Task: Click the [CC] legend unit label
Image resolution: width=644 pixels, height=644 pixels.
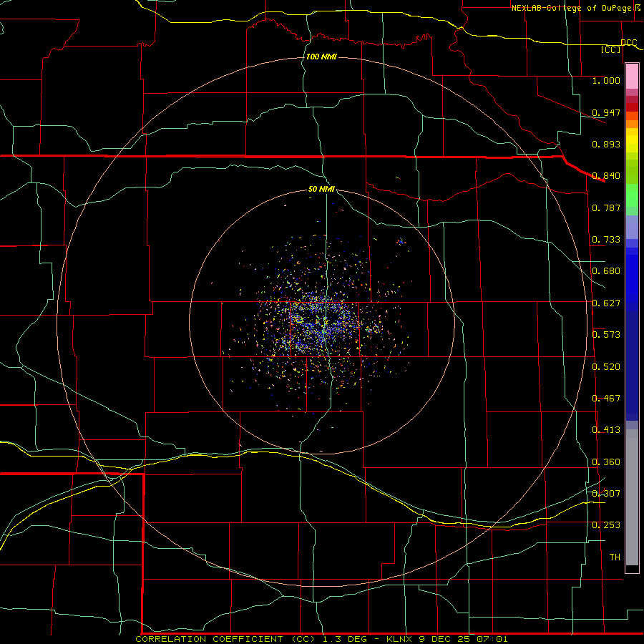Action: click(611, 49)
